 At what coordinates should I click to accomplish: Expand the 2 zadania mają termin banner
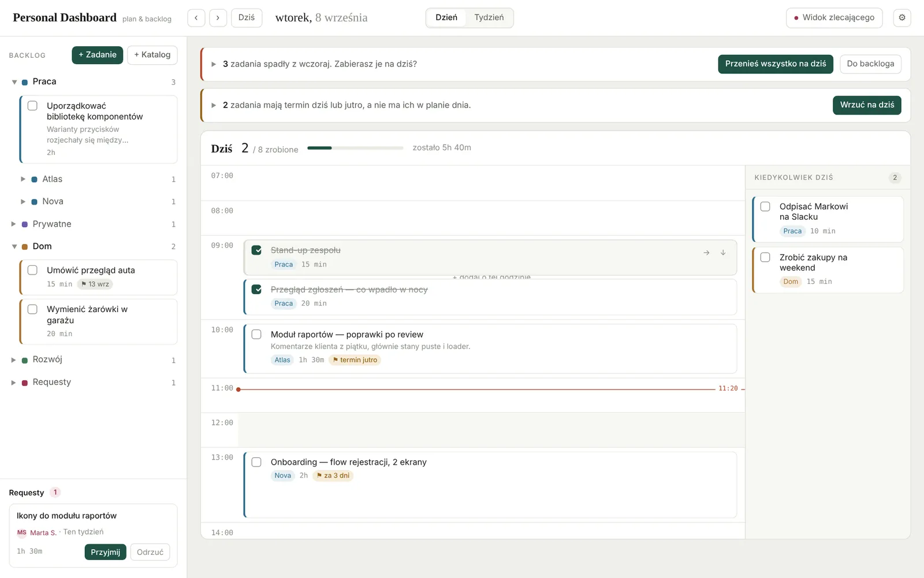coord(214,105)
